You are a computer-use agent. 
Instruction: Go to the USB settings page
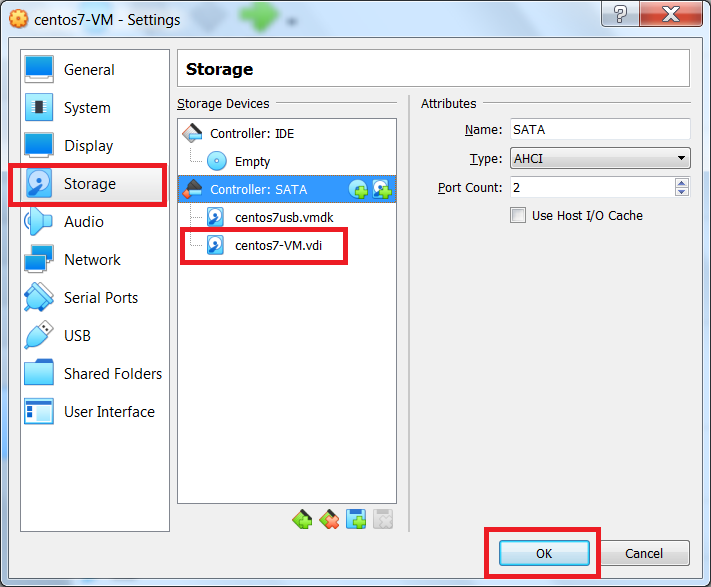(78, 336)
